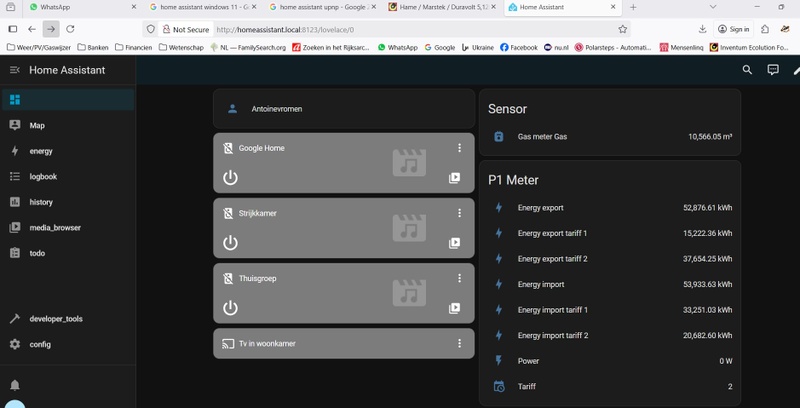Screen dimensions: 800x408
Task: Switch to home assistant windows 11 tab
Action: click(x=203, y=7)
